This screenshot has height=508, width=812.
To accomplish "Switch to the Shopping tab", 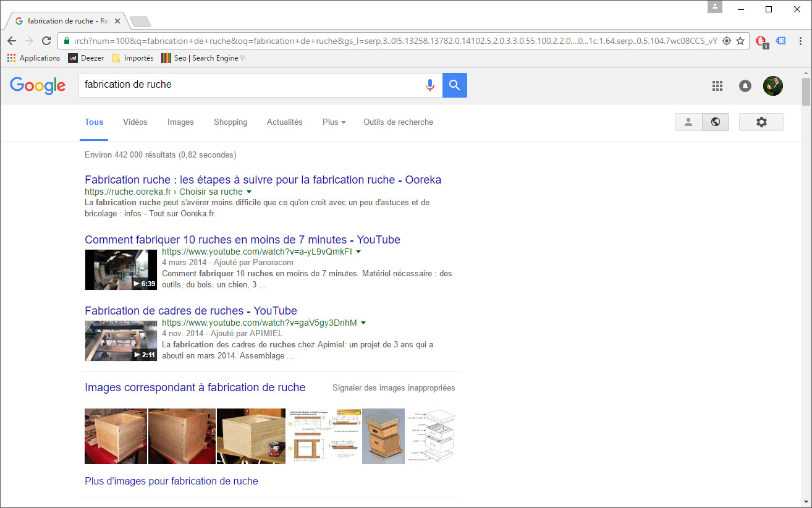I will click(230, 122).
